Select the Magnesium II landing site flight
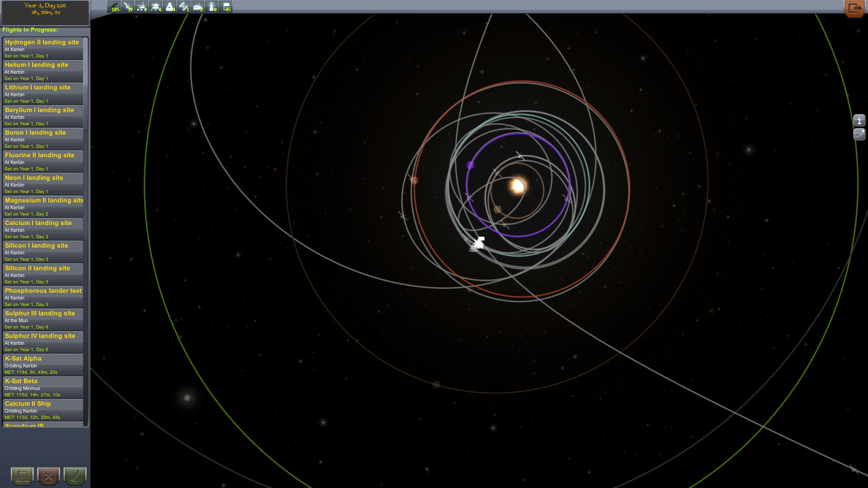Viewport: 868px width, 488px height. 43,207
